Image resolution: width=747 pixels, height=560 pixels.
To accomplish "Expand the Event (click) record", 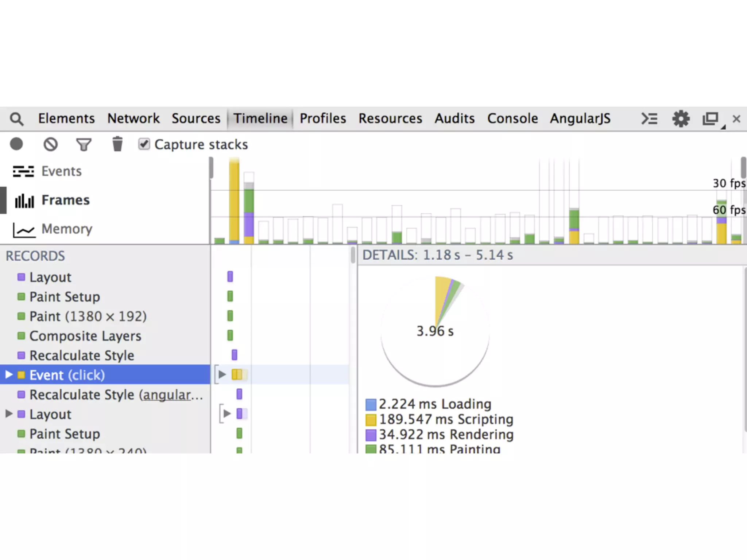I will pyautogui.click(x=9, y=375).
